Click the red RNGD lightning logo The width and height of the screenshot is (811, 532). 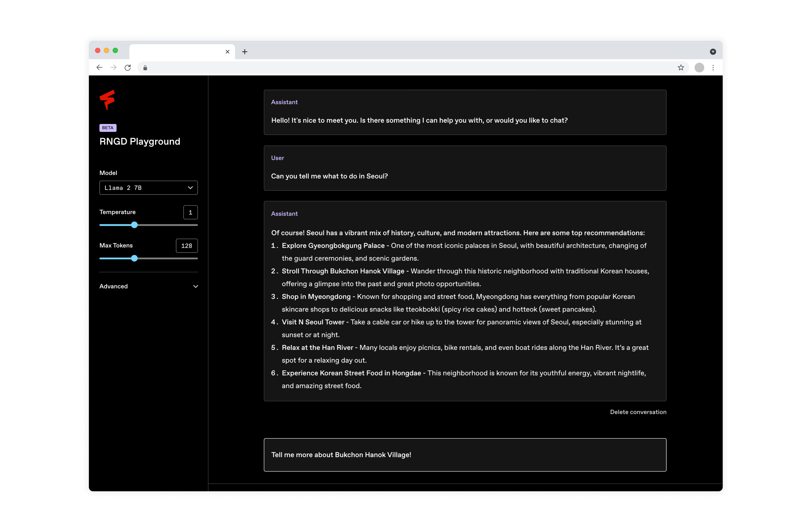click(x=107, y=99)
